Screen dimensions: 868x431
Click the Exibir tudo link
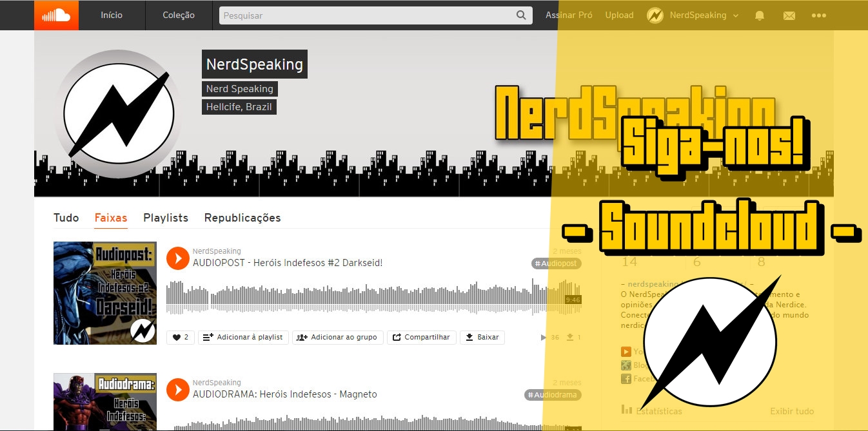792,411
